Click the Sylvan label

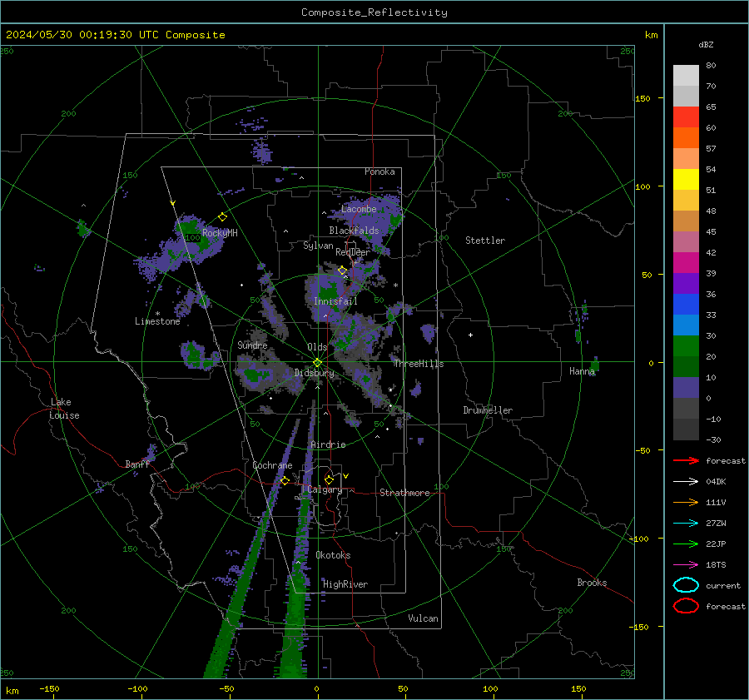(x=318, y=246)
